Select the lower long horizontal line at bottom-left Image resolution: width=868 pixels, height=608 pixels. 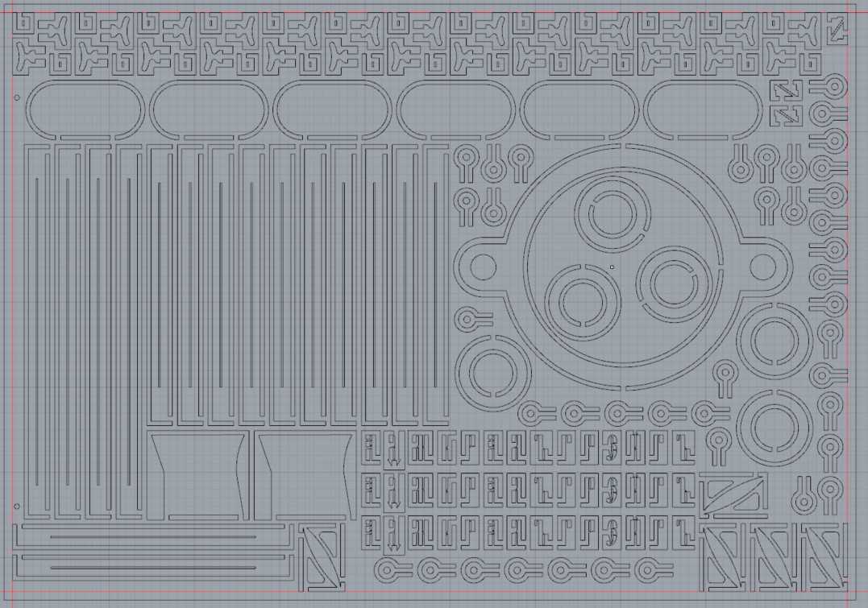(x=153, y=568)
